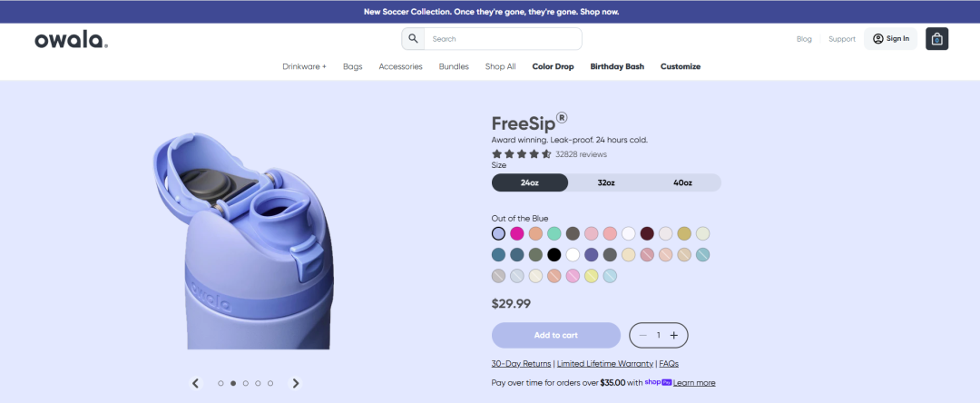Expand the Drinkware + menu
Viewport: 980px width, 403px height.
(304, 66)
